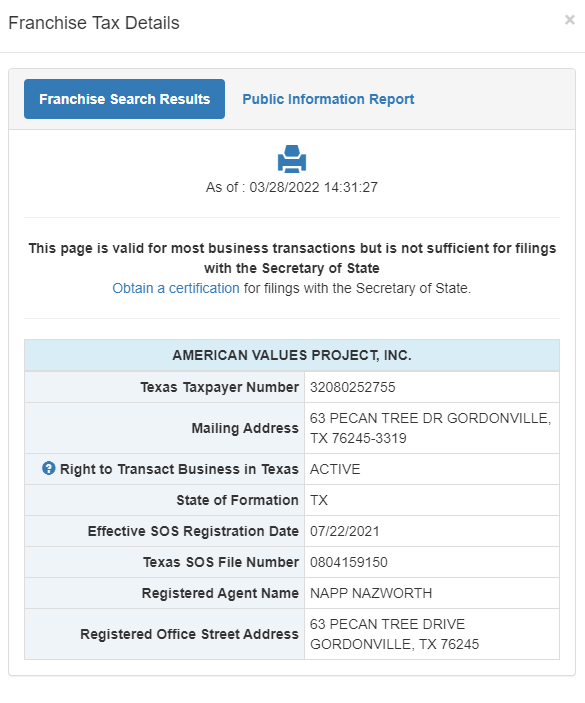Click the printer icon to print page
Image resolution: width=585 pixels, height=703 pixels.
tap(292, 159)
